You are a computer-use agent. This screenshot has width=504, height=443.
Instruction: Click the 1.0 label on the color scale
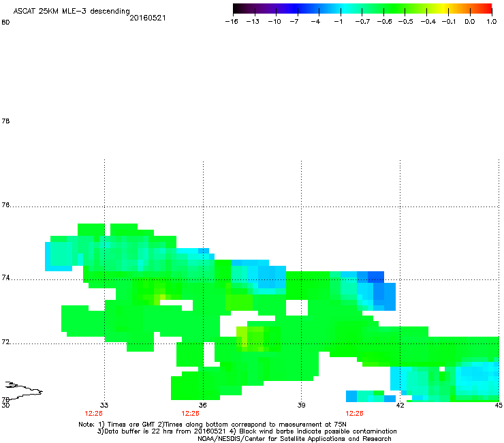click(492, 22)
